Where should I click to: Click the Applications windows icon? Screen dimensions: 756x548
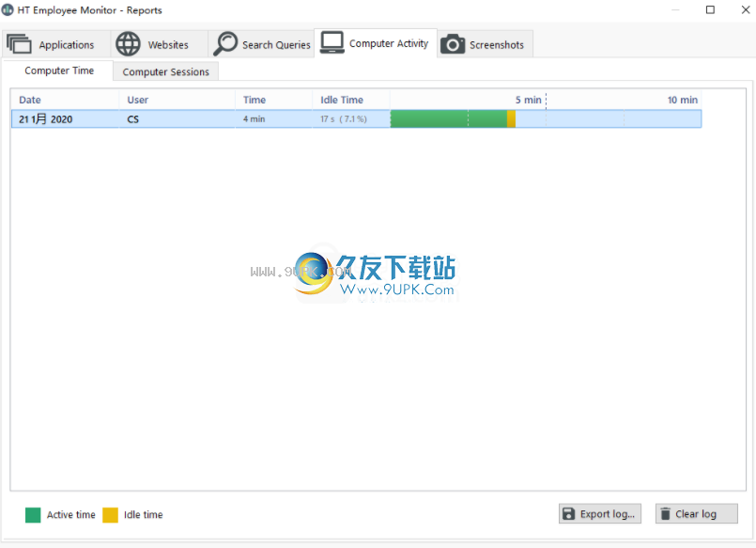pyautogui.click(x=19, y=44)
